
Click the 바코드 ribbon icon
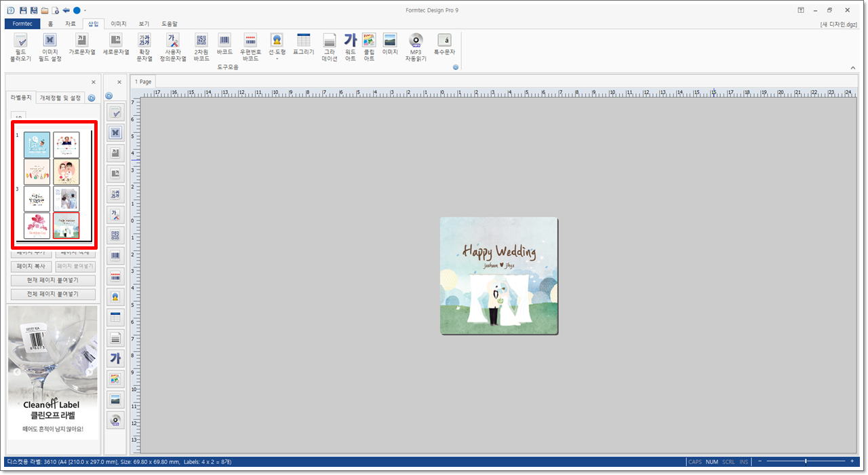(x=224, y=44)
